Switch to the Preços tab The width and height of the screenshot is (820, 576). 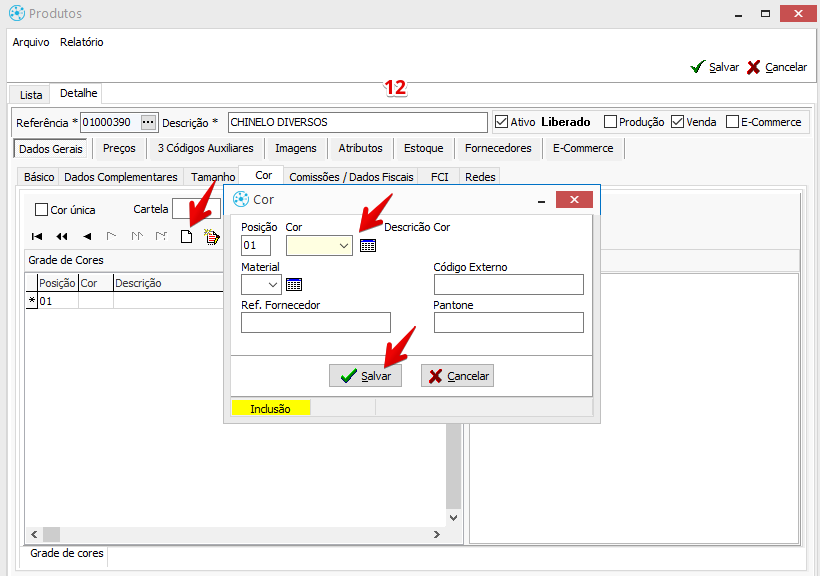(119, 148)
